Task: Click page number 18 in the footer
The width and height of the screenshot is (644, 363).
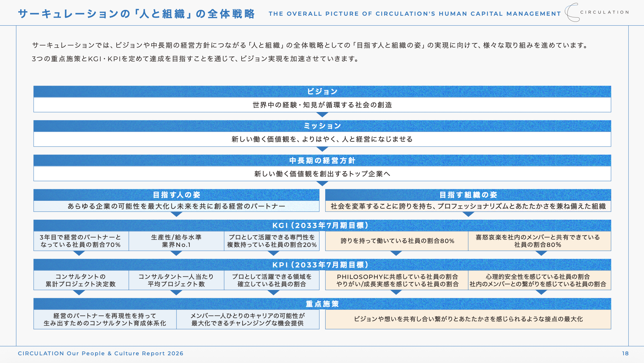Action: point(625,353)
